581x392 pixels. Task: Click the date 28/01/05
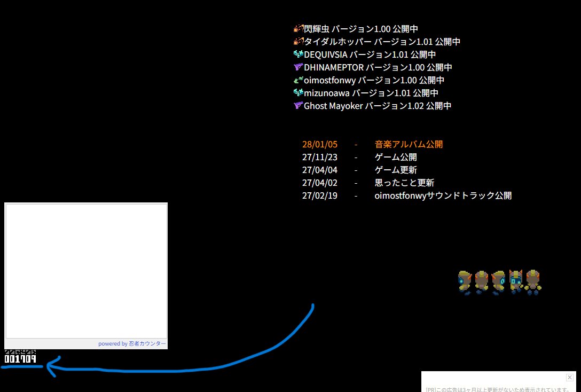point(320,144)
